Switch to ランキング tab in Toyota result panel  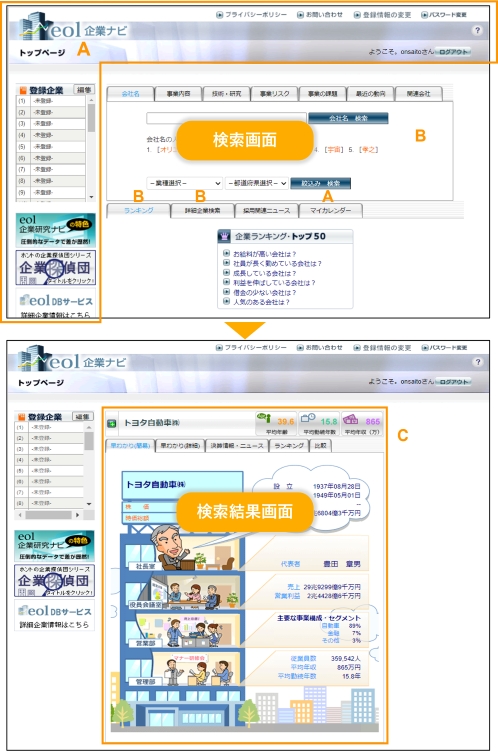(x=289, y=445)
